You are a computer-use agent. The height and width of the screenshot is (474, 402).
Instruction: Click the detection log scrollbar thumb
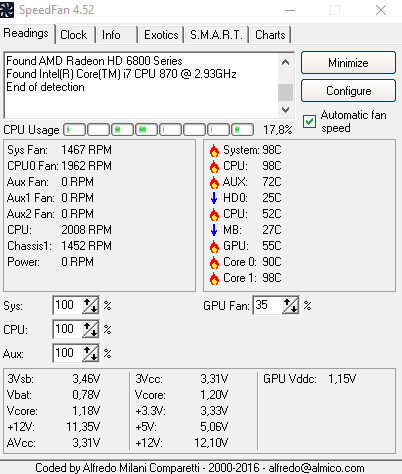coord(286,92)
